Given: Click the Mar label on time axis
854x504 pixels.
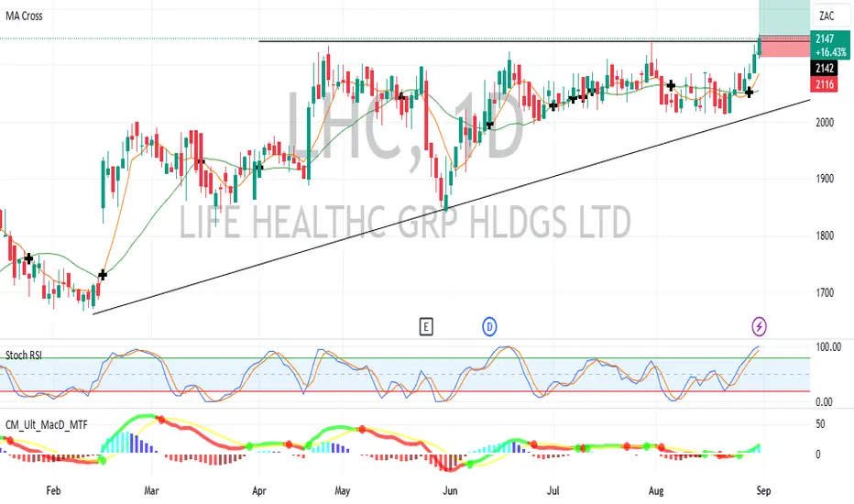Looking at the screenshot, I should (x=151, y=491).
